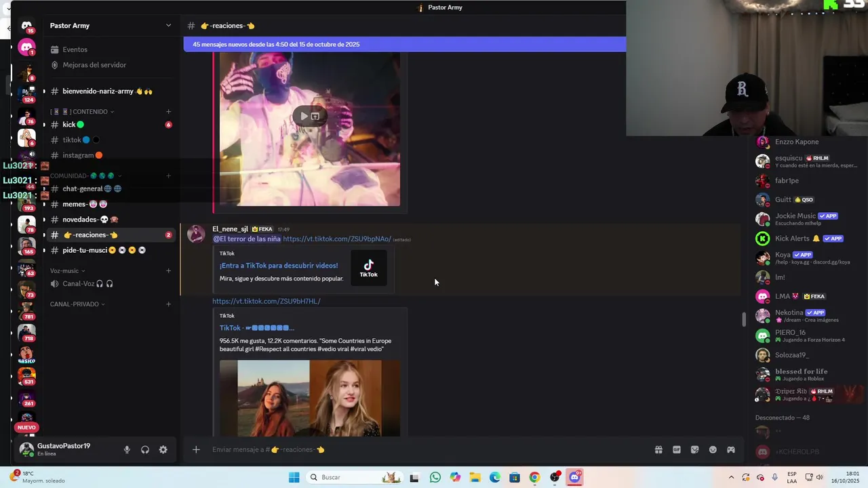The image size is (868, 488).
Task: Toggle deafen headphones in user panel
Action: 144,449
